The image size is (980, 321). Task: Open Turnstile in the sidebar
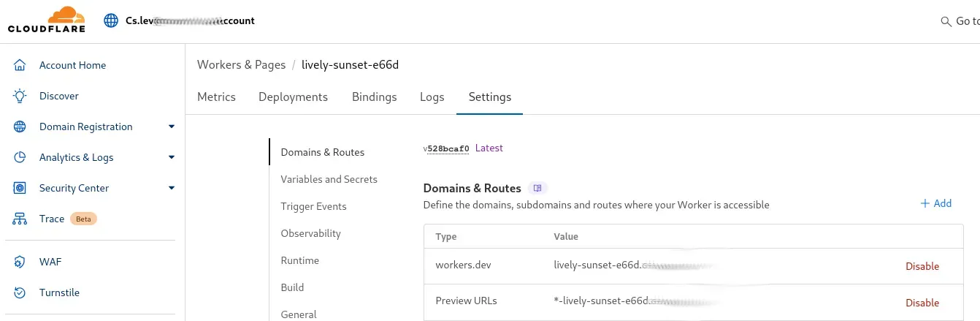[x=59, y=292]
